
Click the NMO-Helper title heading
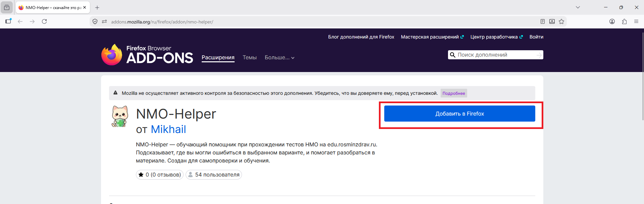click(176, 114)
